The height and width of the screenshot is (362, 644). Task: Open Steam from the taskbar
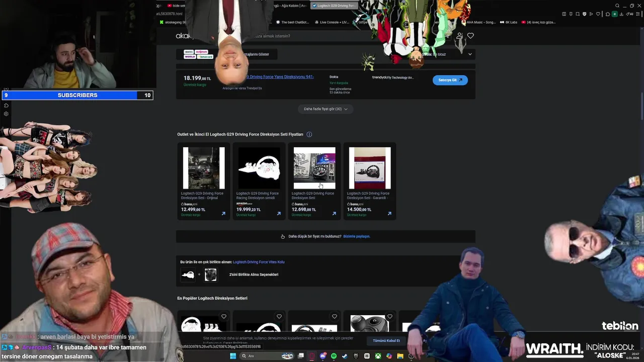tap(345, 356)
